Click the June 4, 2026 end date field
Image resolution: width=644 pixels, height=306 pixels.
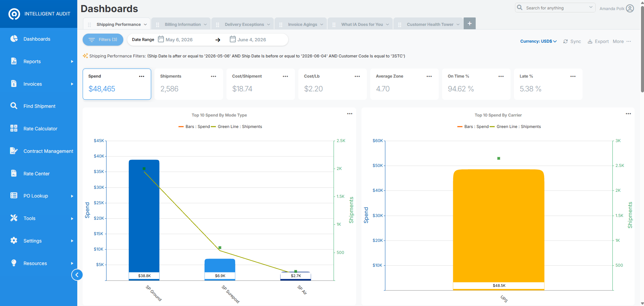[x=252, y=40]
